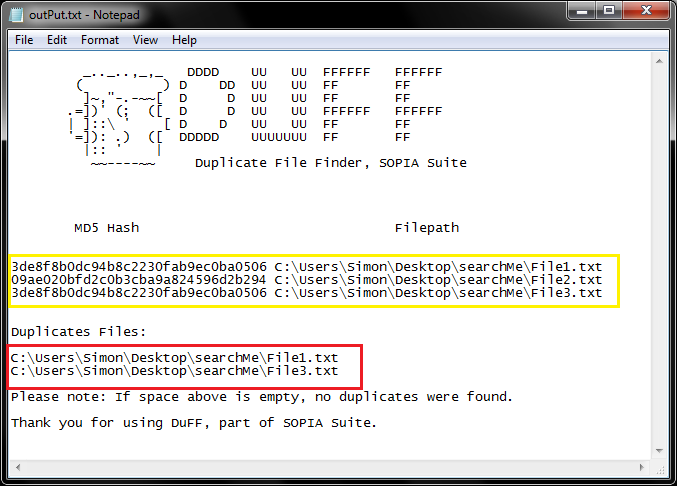677x486 pixels.
Task: Open the Edit menu
Action: coord(57,40)
